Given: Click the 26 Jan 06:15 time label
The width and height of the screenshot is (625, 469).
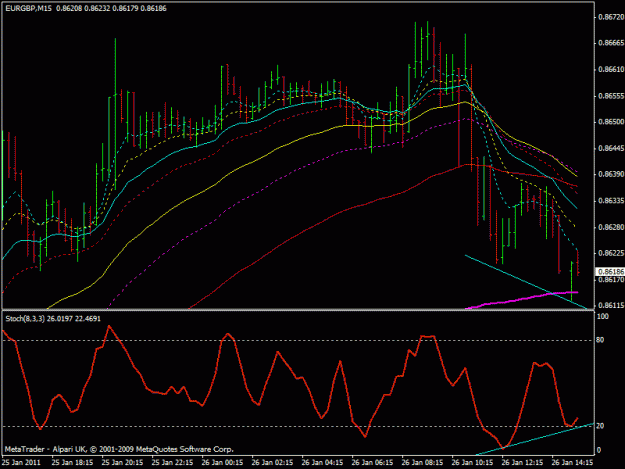Looking at the screenshot, I should 372,463.
